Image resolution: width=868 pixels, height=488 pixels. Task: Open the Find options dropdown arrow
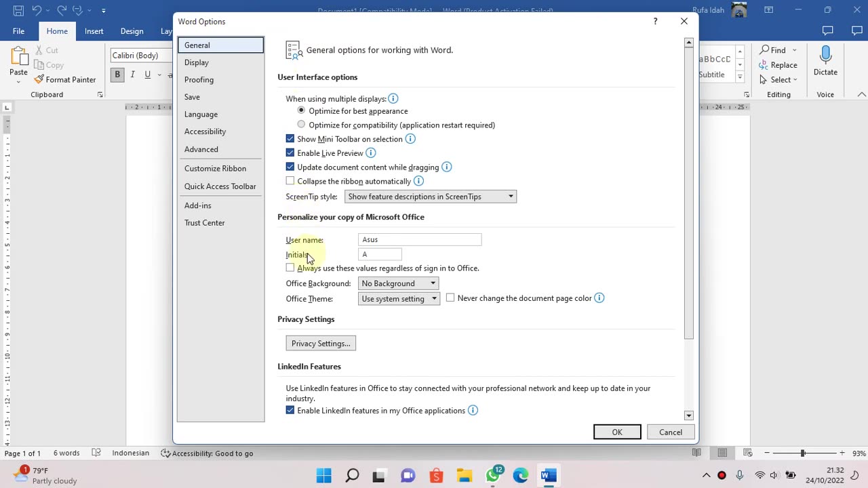(794, 50)
